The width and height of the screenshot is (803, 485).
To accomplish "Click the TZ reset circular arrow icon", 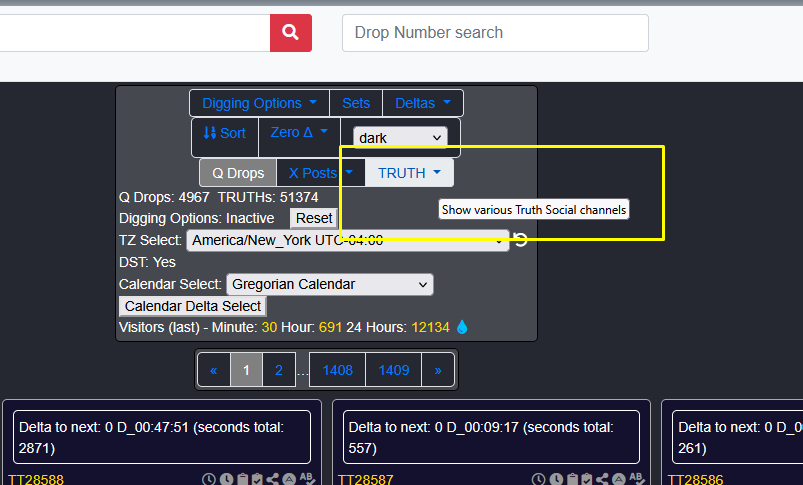I will (x=520, y=240).
